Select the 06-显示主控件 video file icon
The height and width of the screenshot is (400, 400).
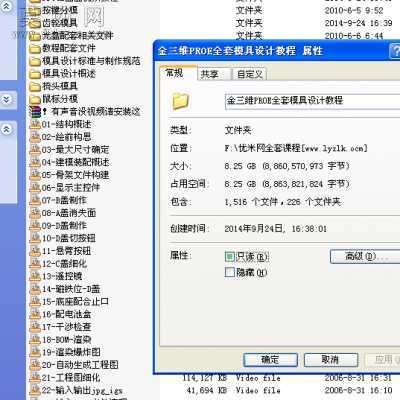tap(35, 188)
